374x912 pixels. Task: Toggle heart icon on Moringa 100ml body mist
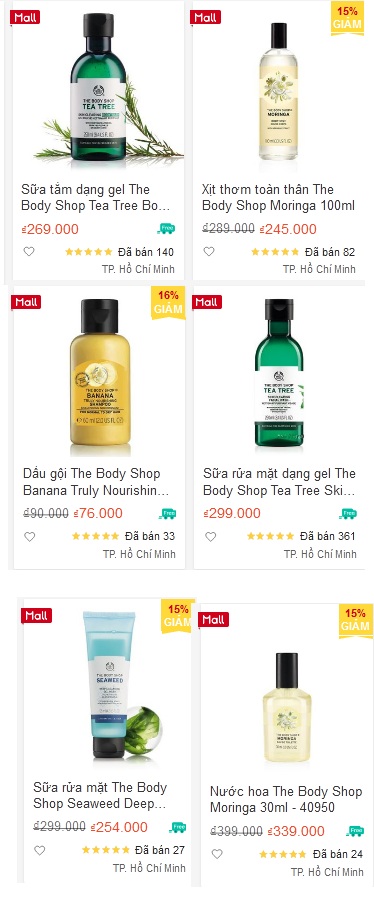pyautogui.click(x=209, y=252)
